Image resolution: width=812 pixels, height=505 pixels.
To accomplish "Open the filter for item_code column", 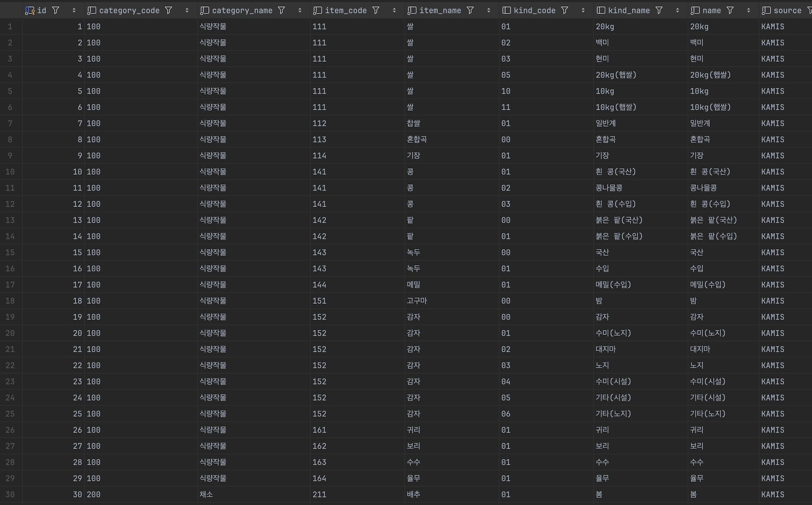I will (x=376, y=11).
